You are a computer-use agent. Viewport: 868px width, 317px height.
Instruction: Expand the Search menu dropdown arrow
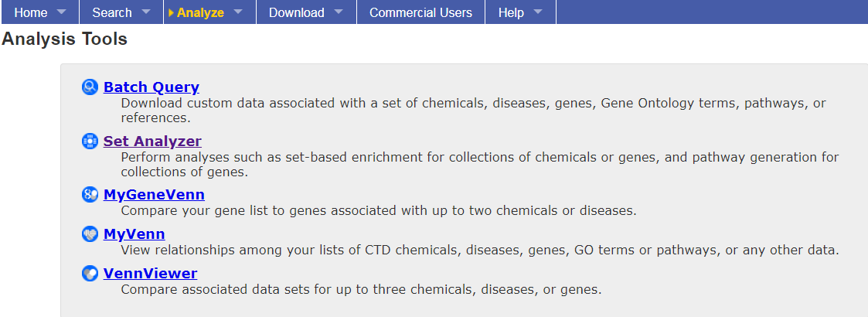pyautogui.click(x=146, y=12)
